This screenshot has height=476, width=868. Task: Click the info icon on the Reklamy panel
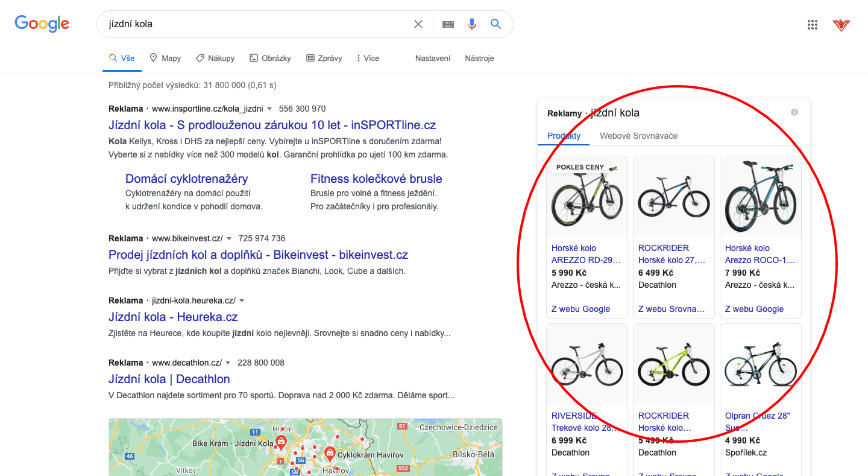tap(794, 112)
